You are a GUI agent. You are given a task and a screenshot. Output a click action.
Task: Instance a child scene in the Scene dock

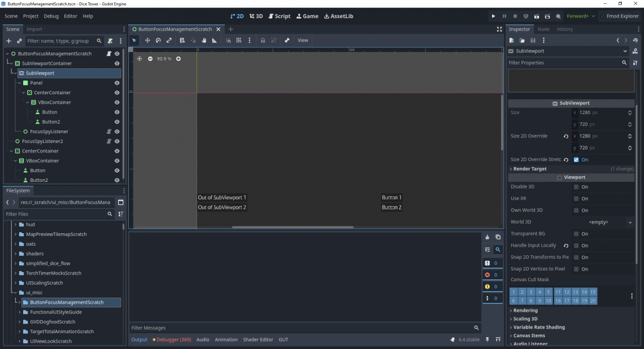coord(18,41)
